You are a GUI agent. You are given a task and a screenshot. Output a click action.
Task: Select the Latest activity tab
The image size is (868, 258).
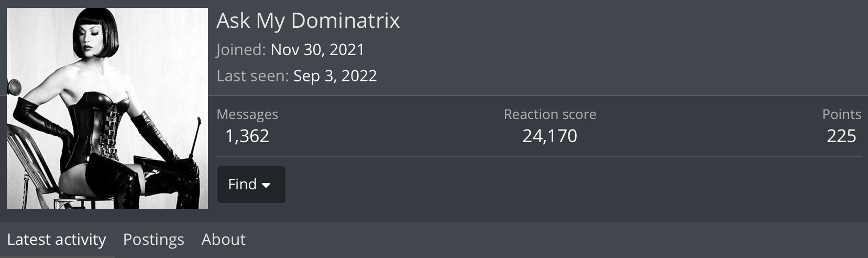tap(57, 240)
